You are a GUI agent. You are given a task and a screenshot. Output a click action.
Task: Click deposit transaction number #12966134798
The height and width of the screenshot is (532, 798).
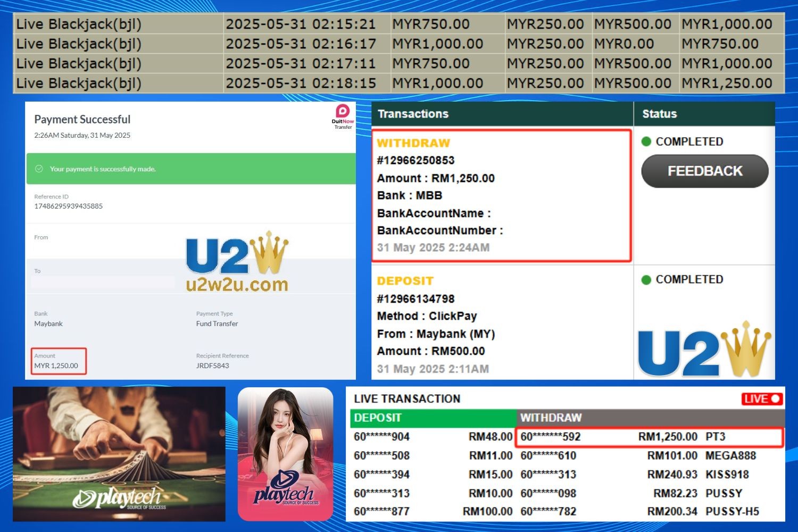coord(415,299)
